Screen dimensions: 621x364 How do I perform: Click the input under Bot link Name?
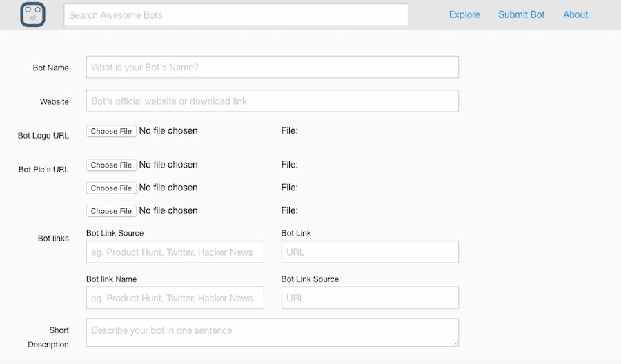[x=175, y=298]
